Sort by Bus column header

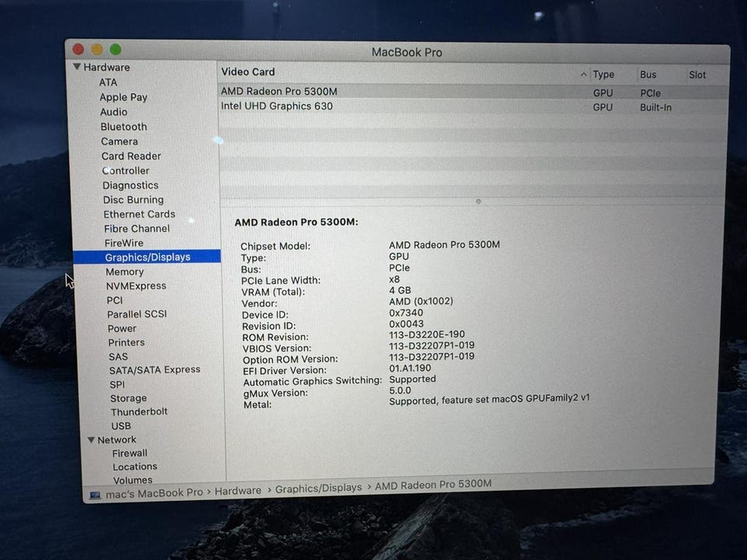tap(648, 75)
